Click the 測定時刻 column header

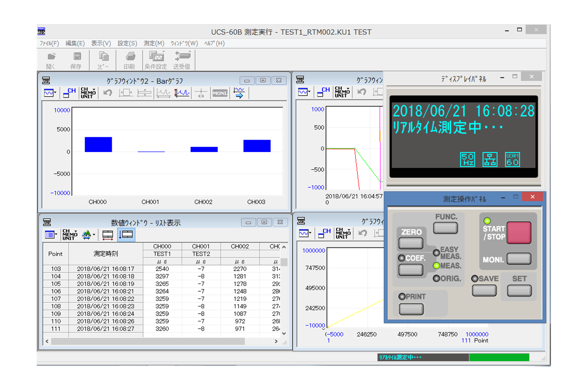(106, 254)
